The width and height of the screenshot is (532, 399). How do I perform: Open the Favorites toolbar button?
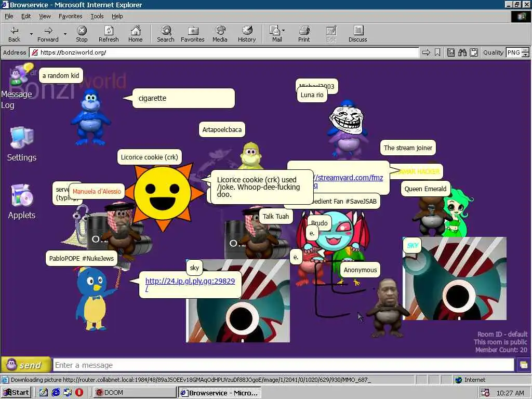pos(193,34)
